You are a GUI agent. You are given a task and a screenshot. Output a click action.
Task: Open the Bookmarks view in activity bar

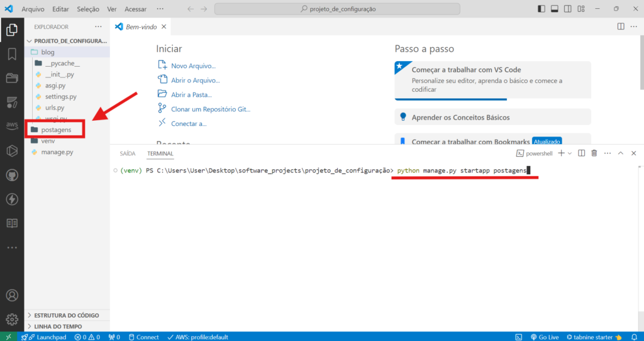(12, 53)
